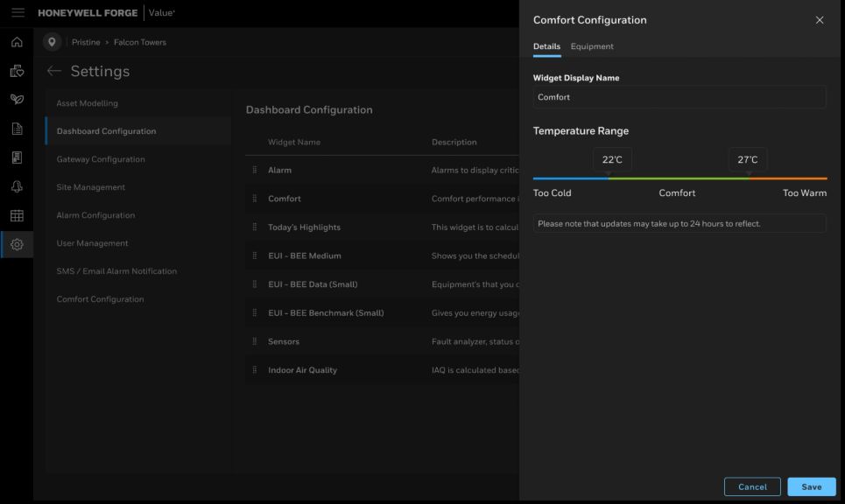Grab the drag handle for Comfort row

coord(254,199)
